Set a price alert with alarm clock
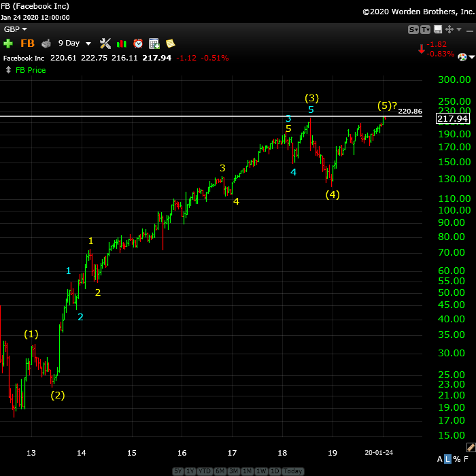The image size is (476, 476). pos(138,44)
